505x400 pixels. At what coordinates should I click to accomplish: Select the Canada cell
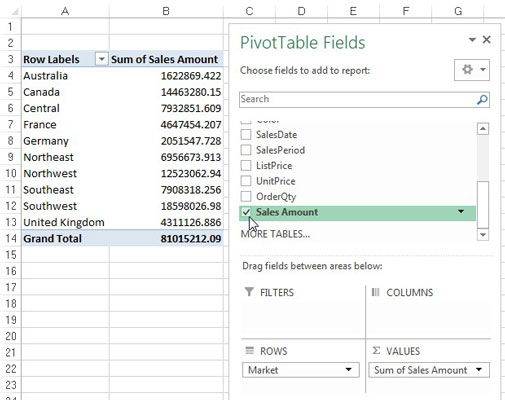tap(65, 92)
